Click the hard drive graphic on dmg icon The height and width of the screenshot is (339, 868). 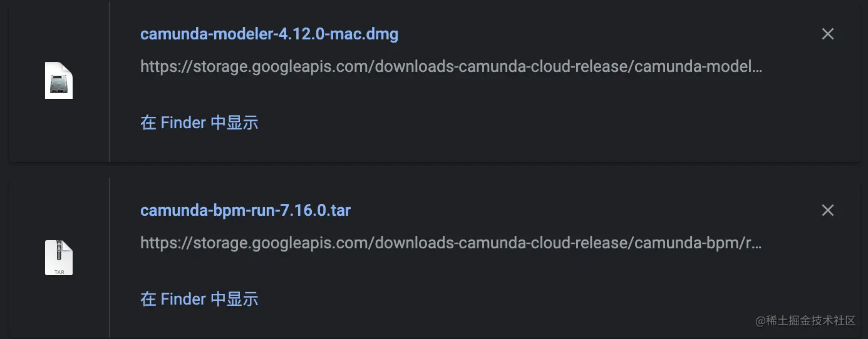coord(59,81)
